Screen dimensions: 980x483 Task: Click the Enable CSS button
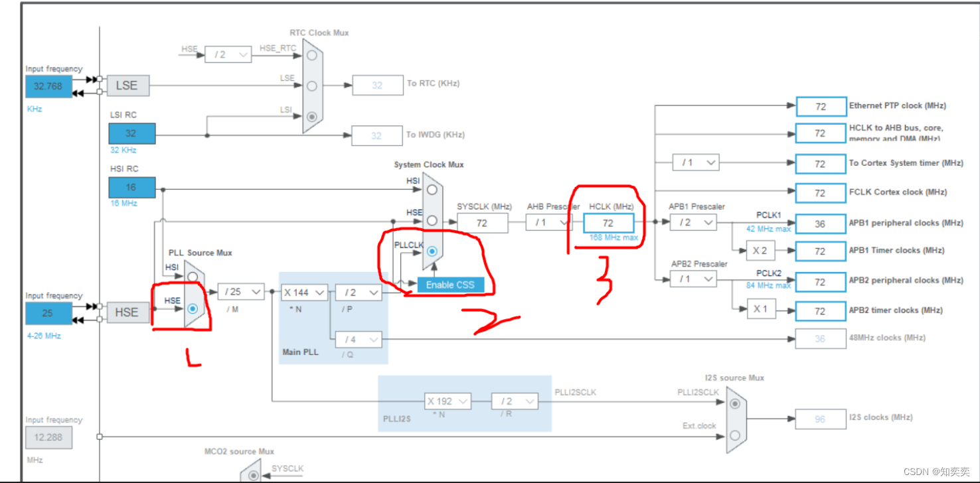click(450, 285)
